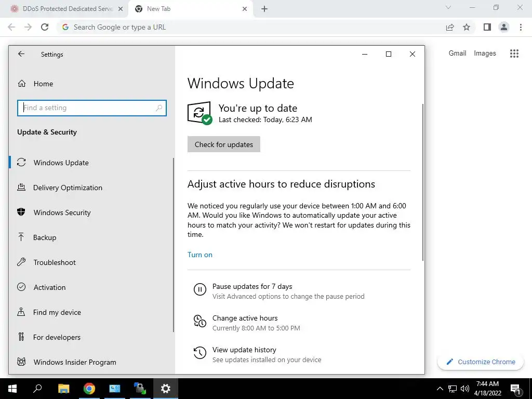This screenshot has height=399, width=532.
Task: Show hidden tray icons
Action: [440, 389]
